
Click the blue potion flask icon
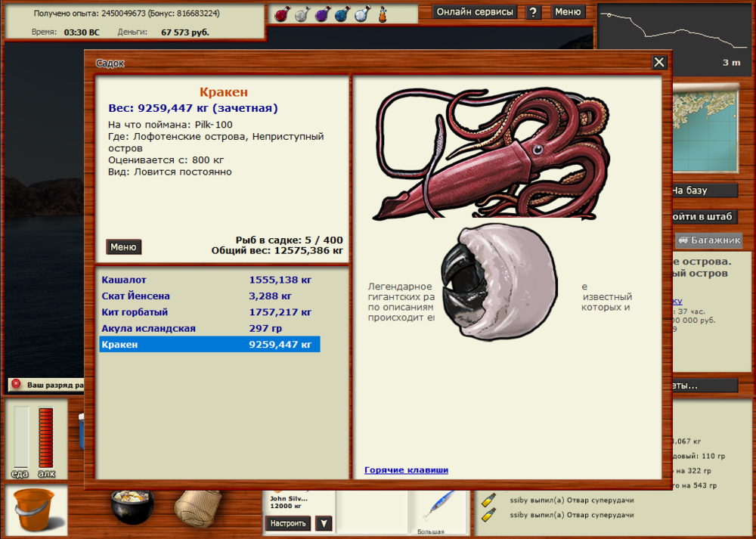342,13
